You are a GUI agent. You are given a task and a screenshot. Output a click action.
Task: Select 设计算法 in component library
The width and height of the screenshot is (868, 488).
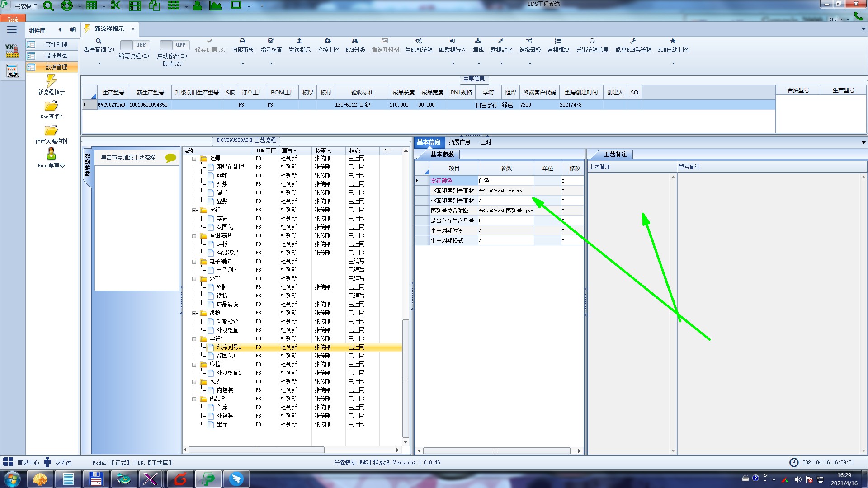coord(56,56)
